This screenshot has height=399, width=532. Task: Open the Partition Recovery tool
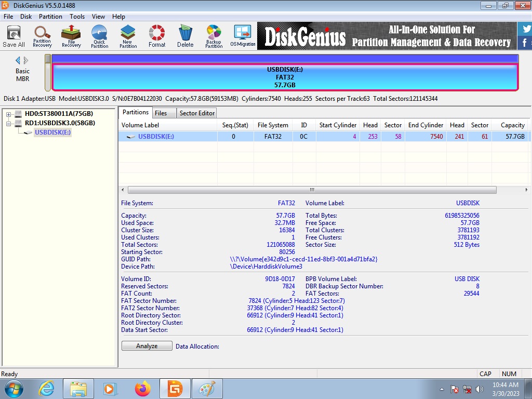tap(42, 36)
